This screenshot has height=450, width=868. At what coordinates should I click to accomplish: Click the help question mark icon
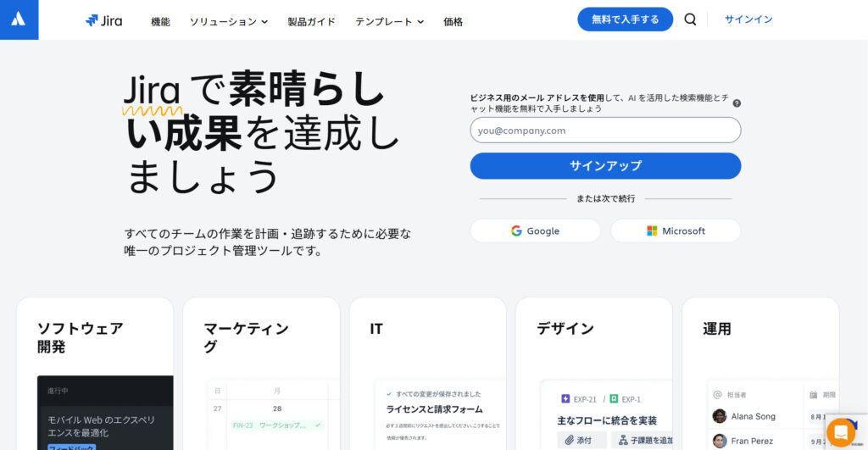click(x=737, y=103)
